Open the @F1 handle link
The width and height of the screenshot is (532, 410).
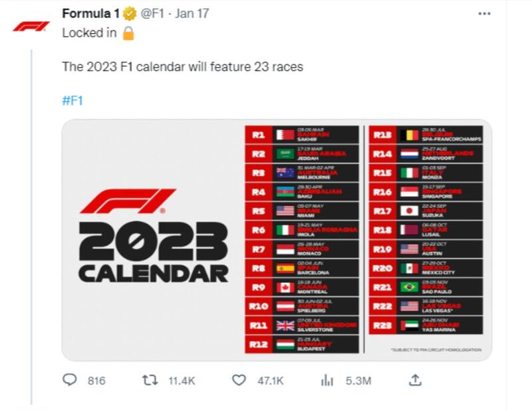[152, 13]
